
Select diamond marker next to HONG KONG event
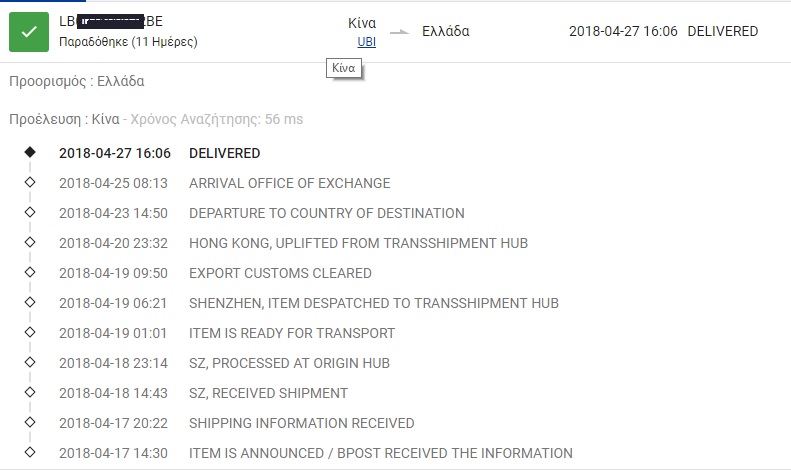pyautogui.click(x=30, y=243)
